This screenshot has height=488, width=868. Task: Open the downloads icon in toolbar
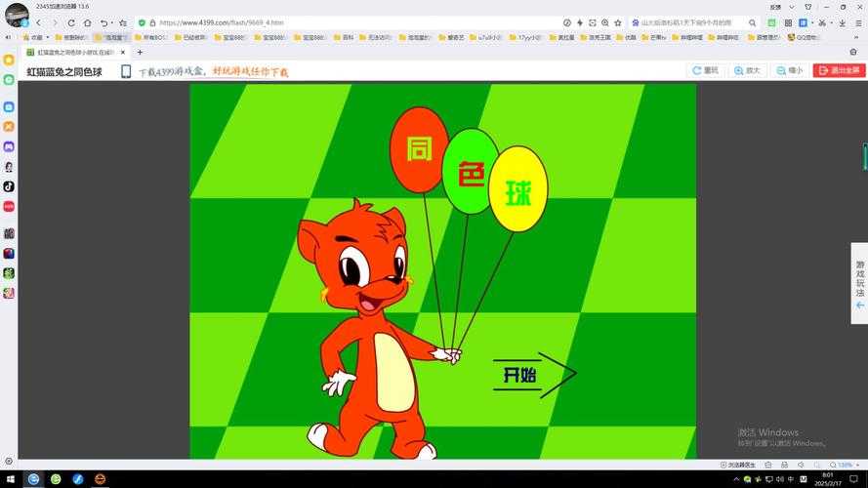842,22
